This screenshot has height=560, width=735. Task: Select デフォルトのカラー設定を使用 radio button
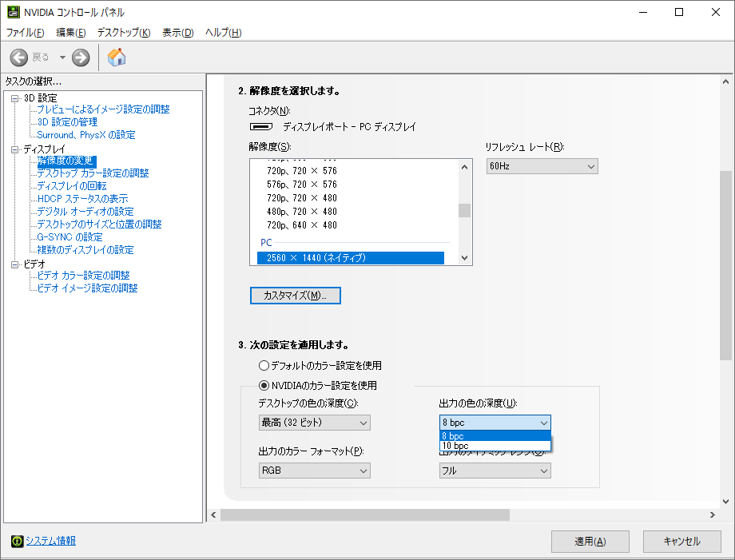coord(264,366)
